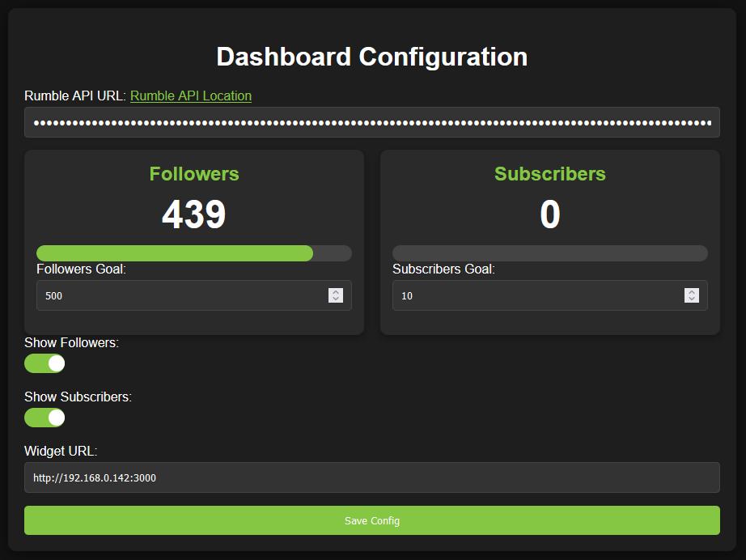Click the masked Rumble API URL field

372,122
